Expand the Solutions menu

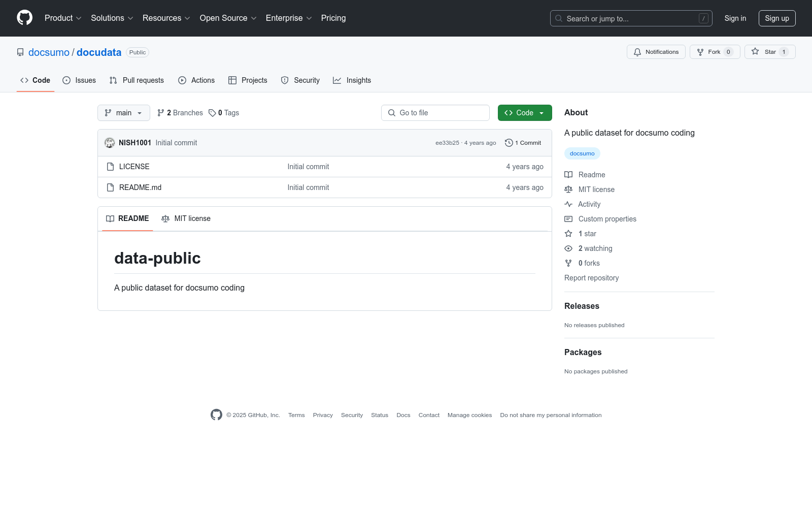coord(112,18)
